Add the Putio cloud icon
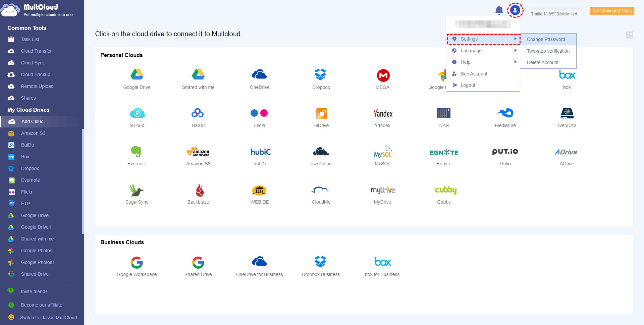The image size is (644, 325). click(x=505, y=152)
